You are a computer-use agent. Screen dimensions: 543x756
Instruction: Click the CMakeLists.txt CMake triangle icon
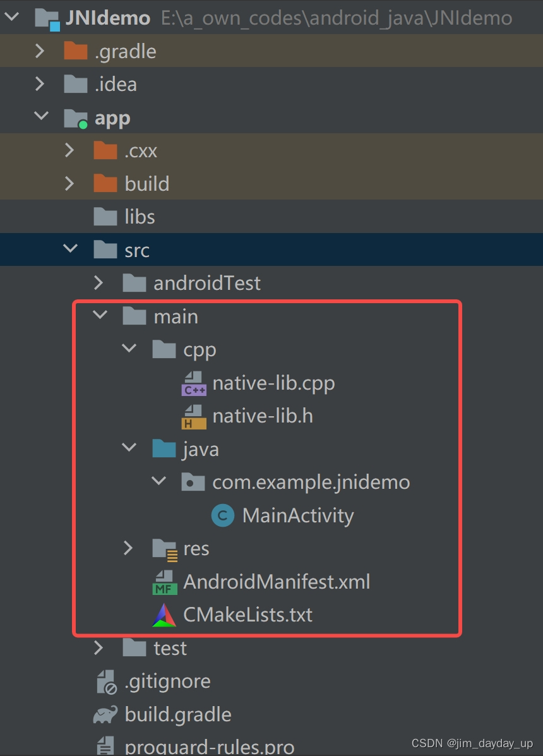(x=164, y=615)
